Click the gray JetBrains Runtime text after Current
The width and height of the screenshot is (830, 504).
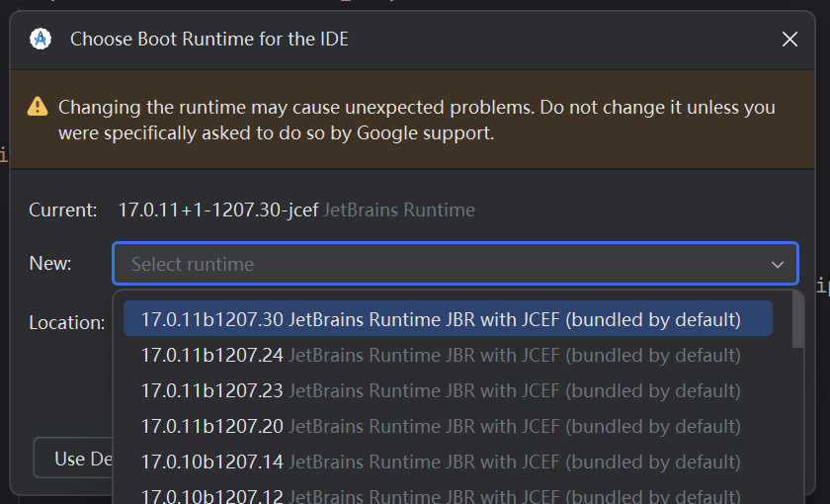point(399,210)
